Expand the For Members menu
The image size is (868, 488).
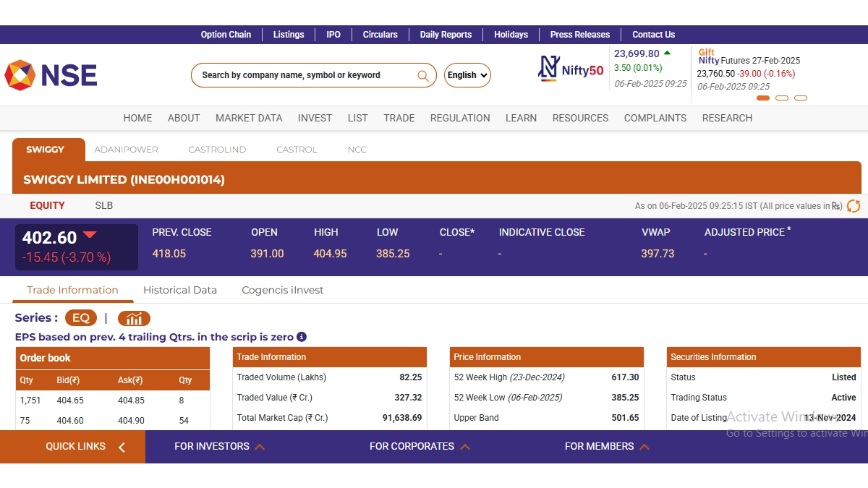(x=607, y=447)
